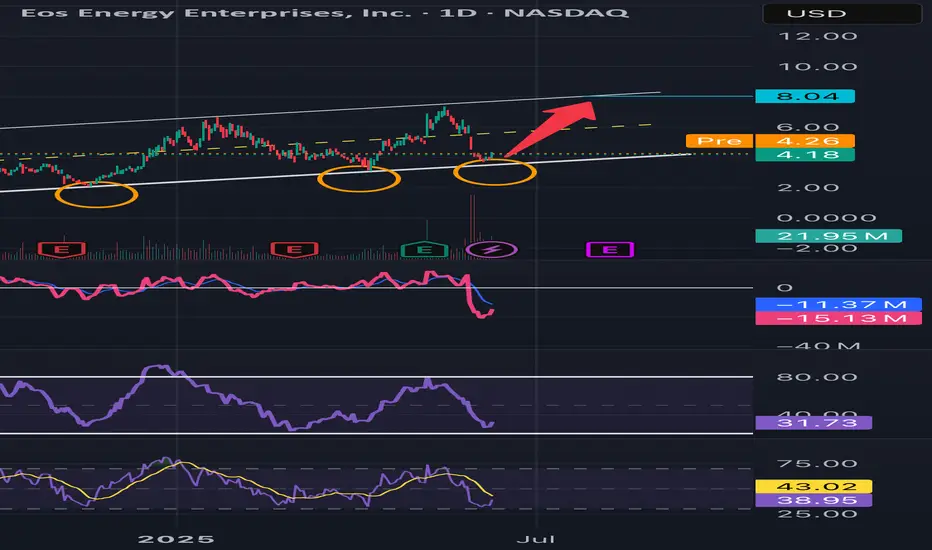Click the 0.0000 volume axis label
The width and height of the screenshot is (932, 550).
pyautogui.click(x=826, y=218)
